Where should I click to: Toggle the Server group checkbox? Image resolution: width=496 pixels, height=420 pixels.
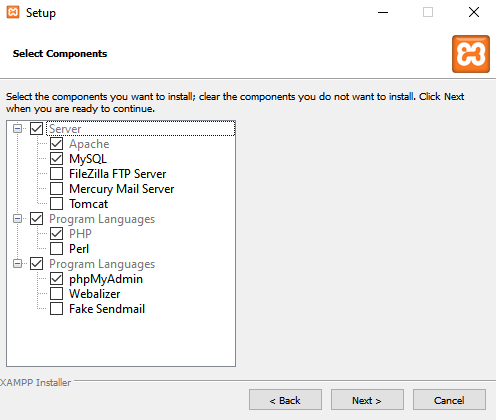(36, 129)
